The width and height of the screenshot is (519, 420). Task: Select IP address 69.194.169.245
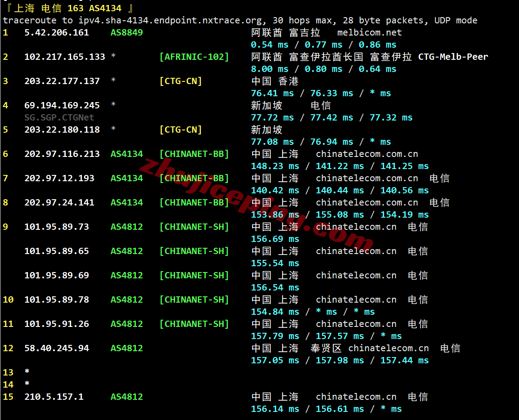tap(62, 105)
